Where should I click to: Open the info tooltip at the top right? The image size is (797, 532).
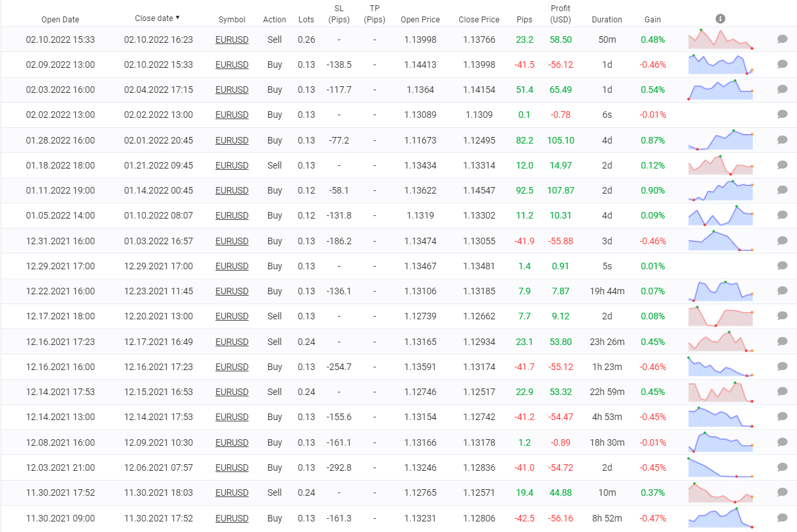(720, 18)
